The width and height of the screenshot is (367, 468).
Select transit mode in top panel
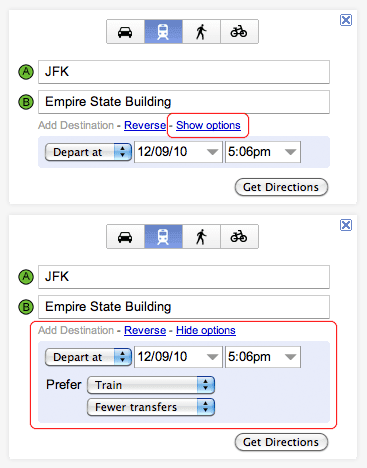point(163,32)
